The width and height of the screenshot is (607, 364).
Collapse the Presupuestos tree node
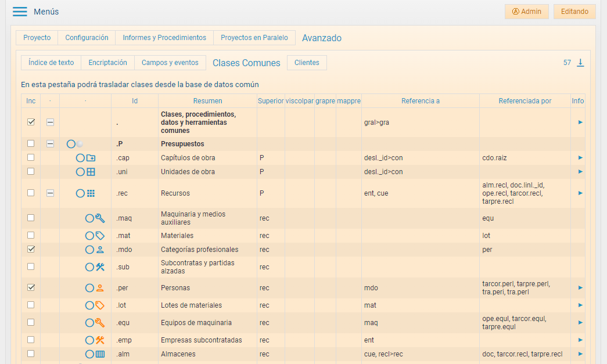[50, 143]
